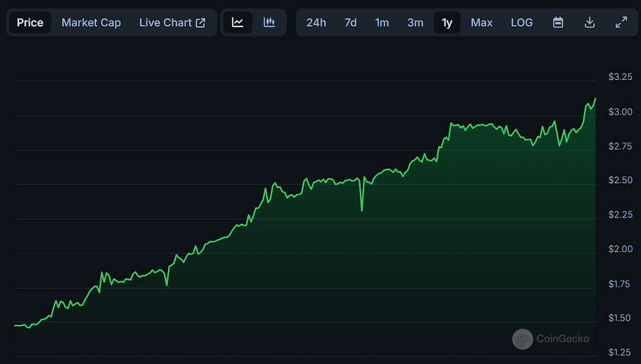Click the $1.75 axis label

coord(620,284)
